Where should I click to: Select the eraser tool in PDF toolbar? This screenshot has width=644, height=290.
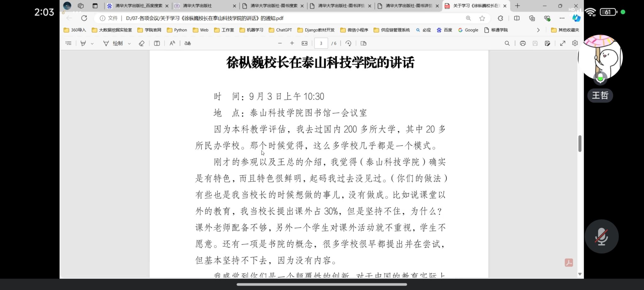tap(142, 43)
